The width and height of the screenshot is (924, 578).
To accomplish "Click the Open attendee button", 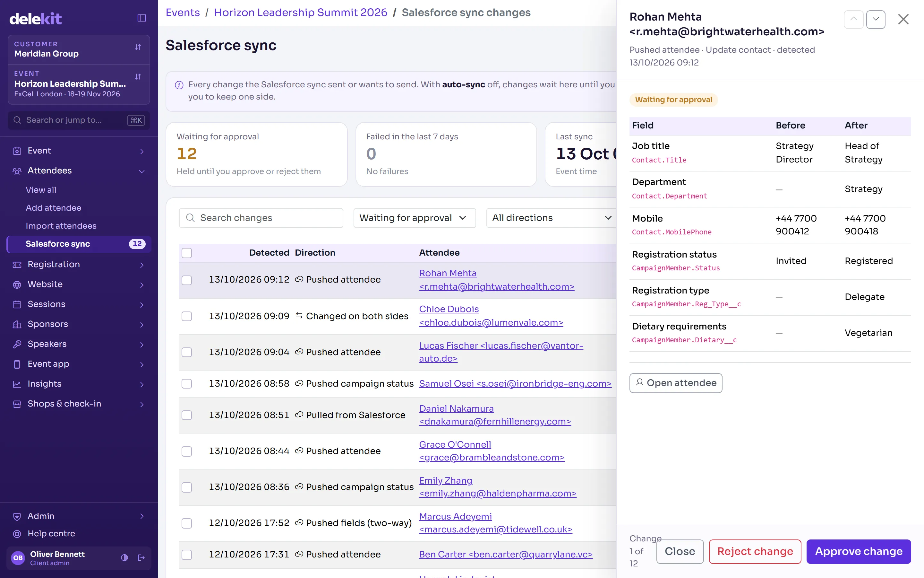I will coord(676,383).
